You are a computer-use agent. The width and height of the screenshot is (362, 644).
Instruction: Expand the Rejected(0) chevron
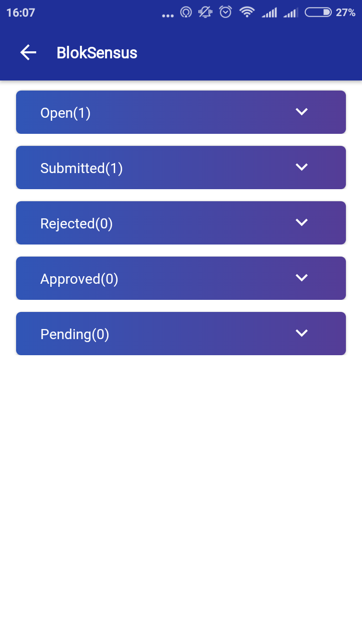(x=302, y=222)
